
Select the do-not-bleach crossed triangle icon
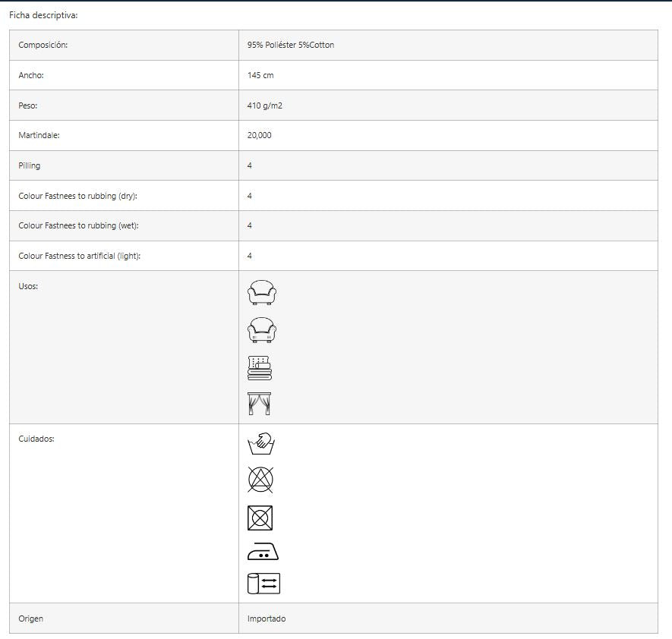pyautogui.click(x=260, y=479)
